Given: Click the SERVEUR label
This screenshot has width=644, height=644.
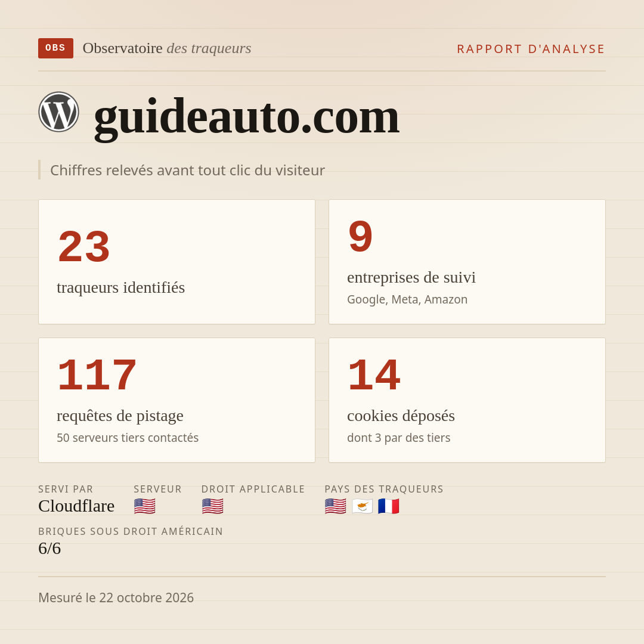Looking at the screenshot, I should [x=157, y=489].
